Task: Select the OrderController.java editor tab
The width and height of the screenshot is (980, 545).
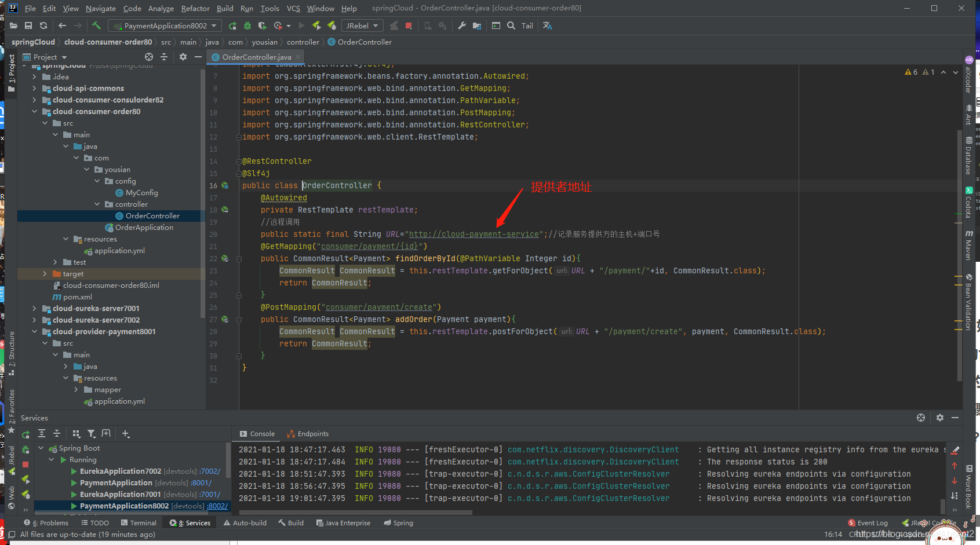Action: coord(256,57)
